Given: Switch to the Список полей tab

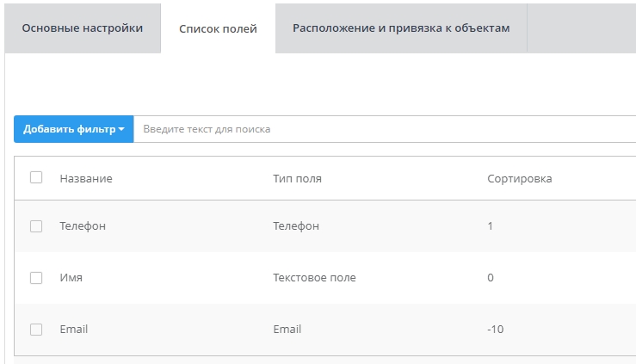Looking at the screenshot, I should 218,28.
